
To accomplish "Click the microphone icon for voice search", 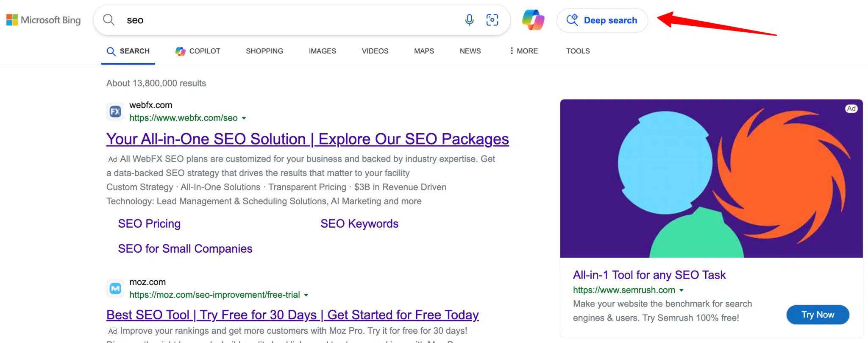I will (x=469, y=20).
